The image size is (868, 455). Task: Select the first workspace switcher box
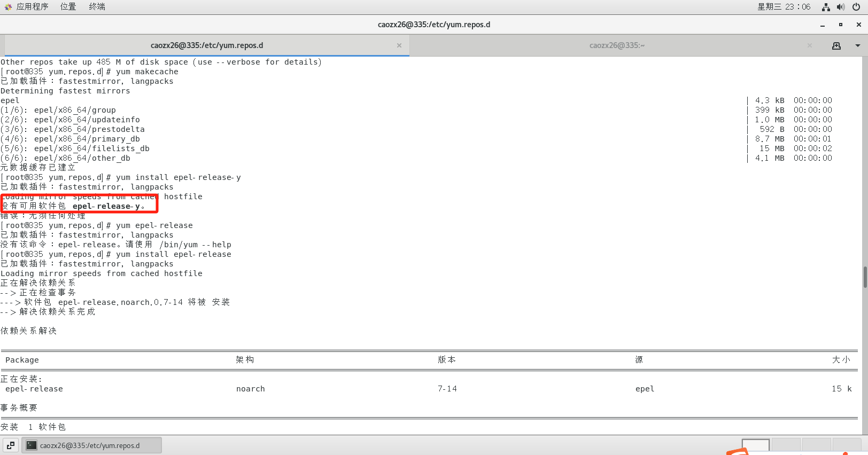point(756,446)
